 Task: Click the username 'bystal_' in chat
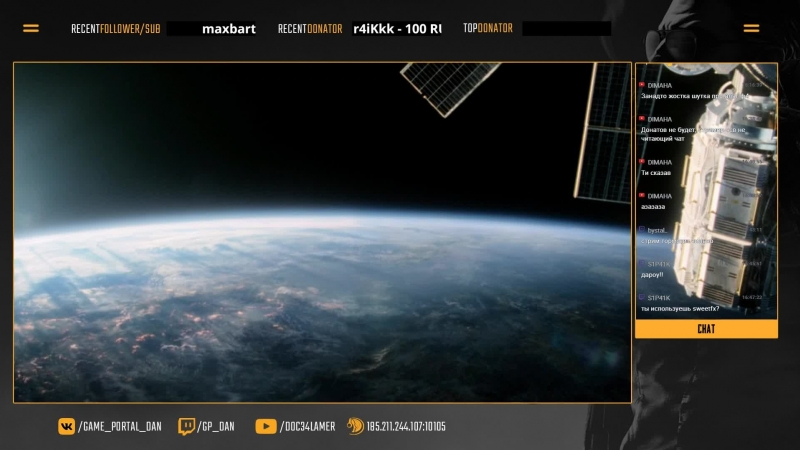click(x=657, y=230)
